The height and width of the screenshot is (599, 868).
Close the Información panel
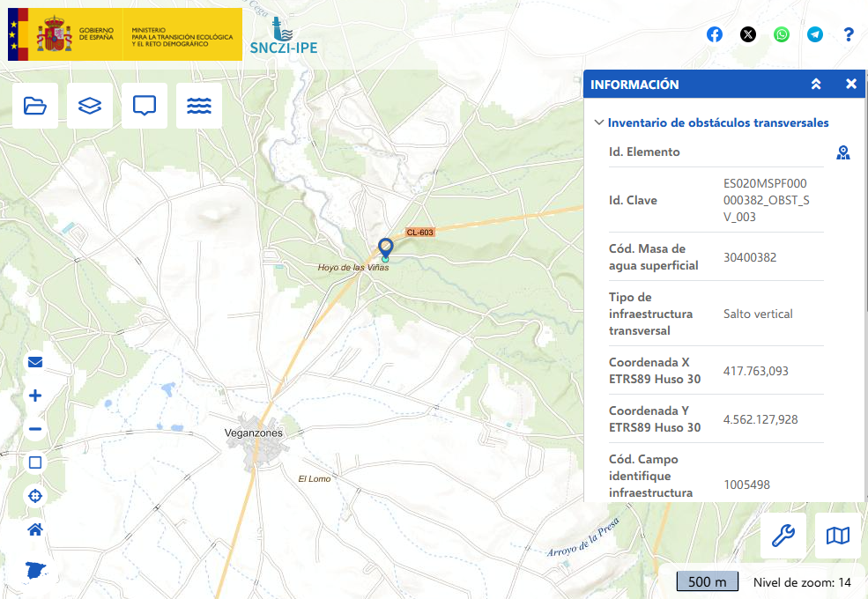pyautogui.click(x=851, y=85)
